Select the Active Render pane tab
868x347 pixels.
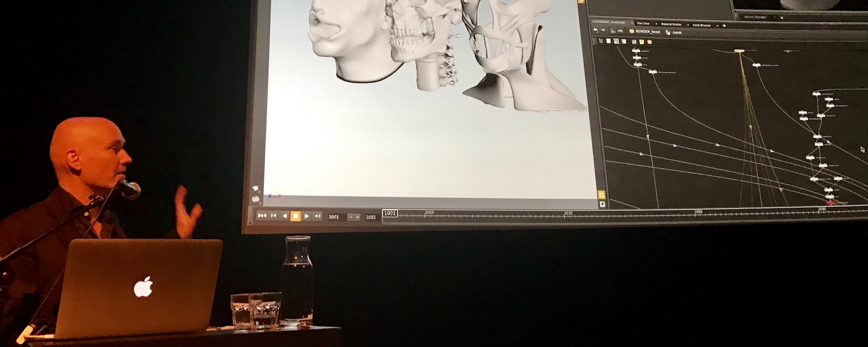(755, 17)
